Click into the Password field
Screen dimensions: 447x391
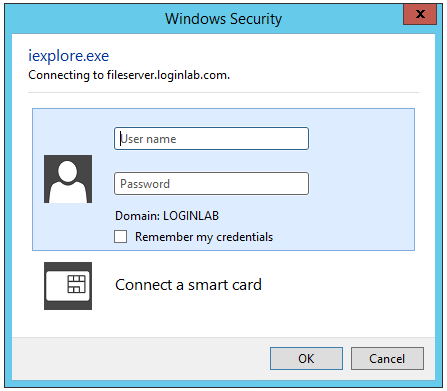click(211, 183)
